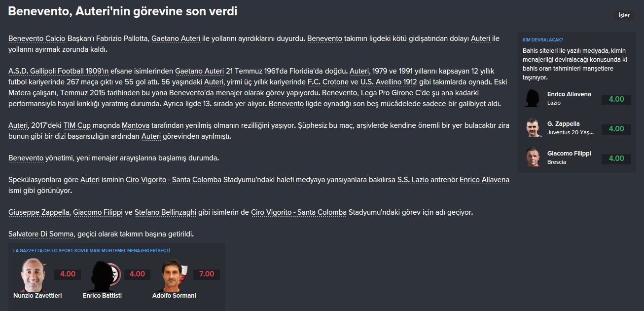
Task: Click the KİM DEVRALACAK? panel heading
Action: [x=543, y=40]
